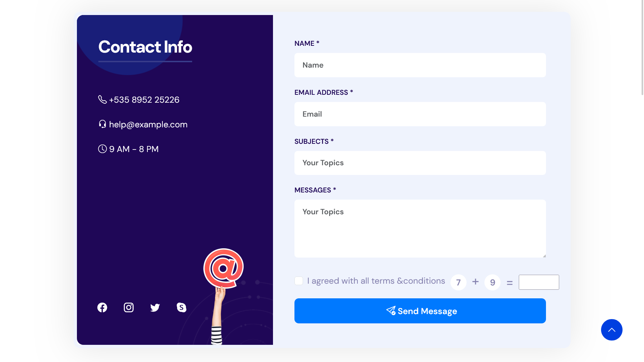Click the Name input field
Screen dimensions: 644x362
(x=420, y=65)
